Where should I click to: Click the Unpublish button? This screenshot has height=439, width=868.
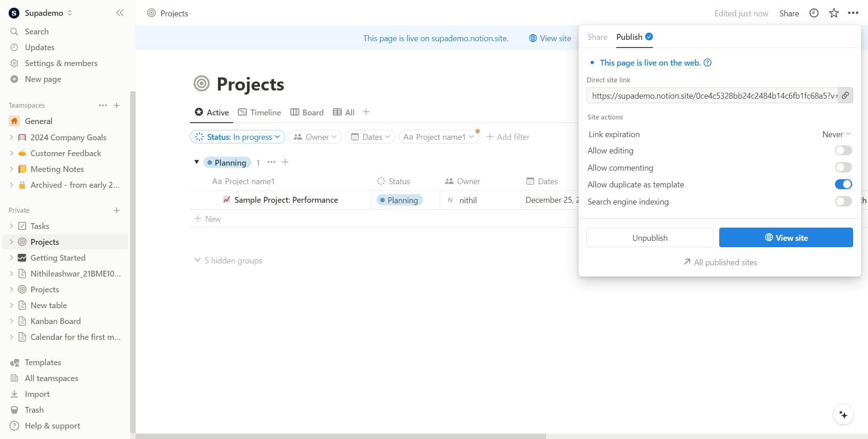click(x=649, y=237)
